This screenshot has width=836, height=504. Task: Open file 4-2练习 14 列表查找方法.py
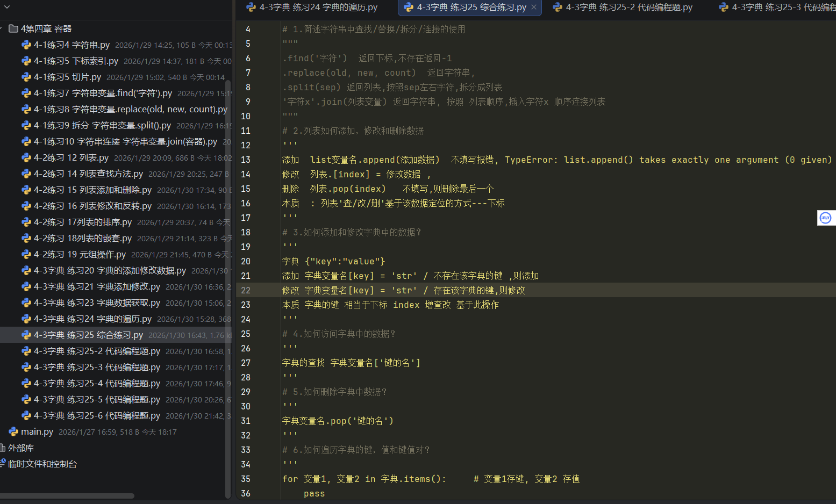coord(88,174)
